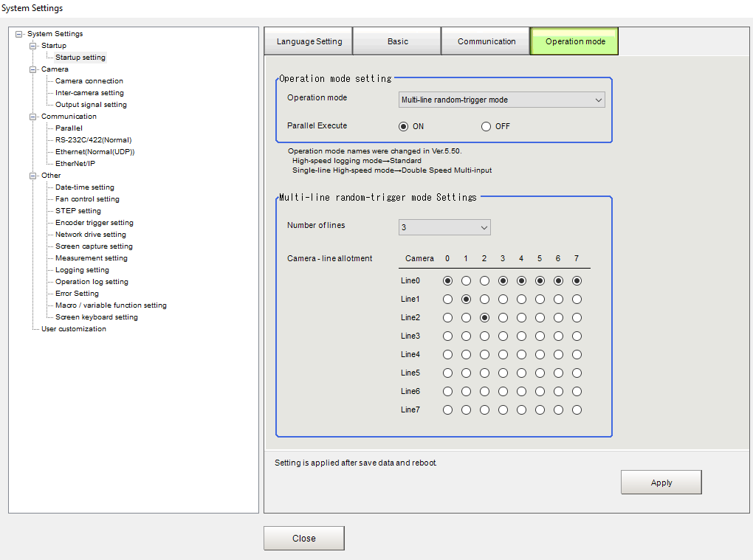Open the Operation mode dropdown
Screen dimensions: 753x560
501,100
